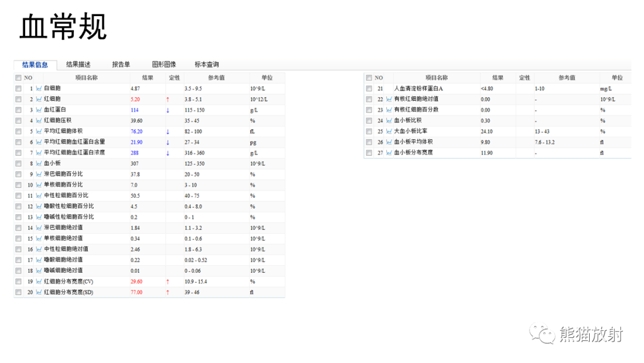
Task: Open trend chart icon for 嗜酸性粒细胞百分比
Action: (39, 207)
